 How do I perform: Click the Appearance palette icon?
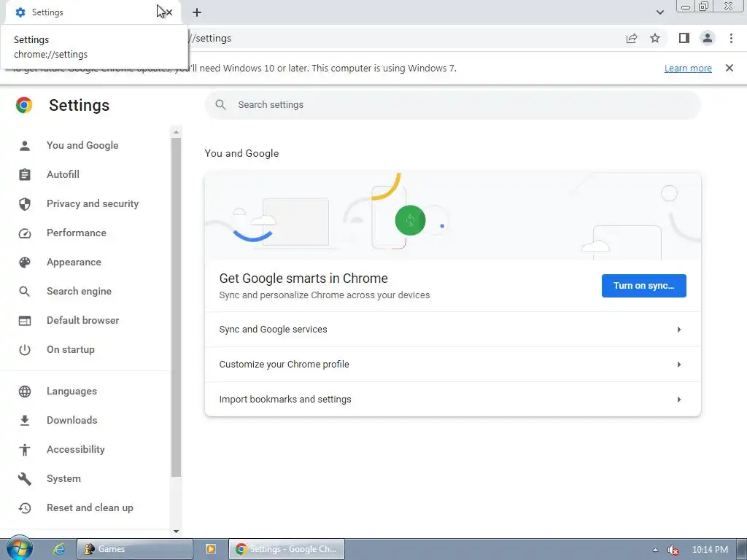(25, 262)
